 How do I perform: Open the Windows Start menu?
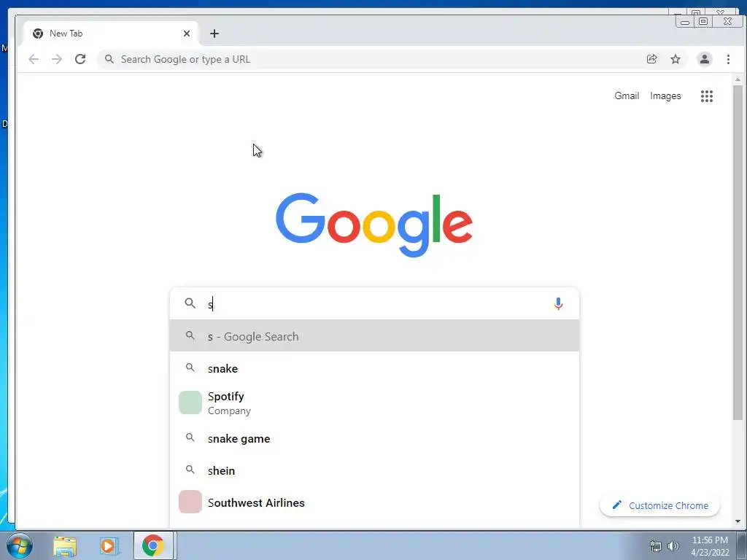tap(19, 545)
